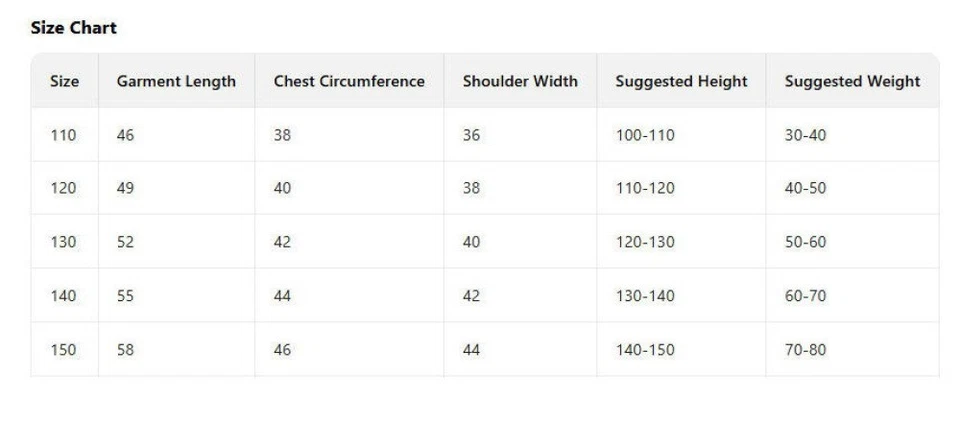Select the size 130 cell
Viewport: 960px width, 444px height.
(x=63, y=242)
